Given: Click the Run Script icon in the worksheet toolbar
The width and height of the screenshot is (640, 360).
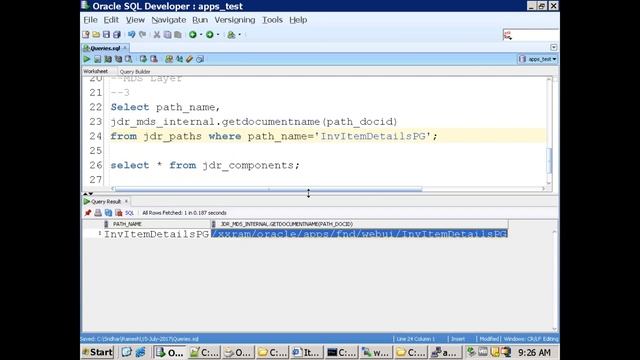Looking at the screenshot, I should [x=98, y=59].
